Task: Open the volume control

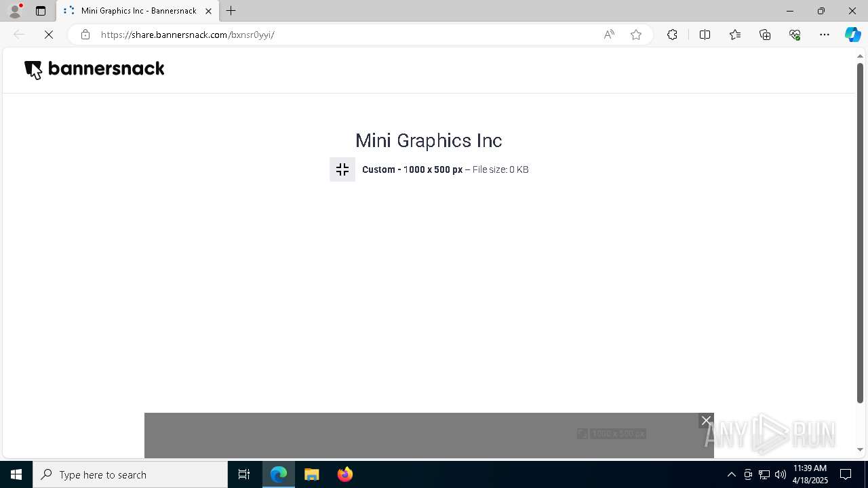Action: (x=781, y=474)
